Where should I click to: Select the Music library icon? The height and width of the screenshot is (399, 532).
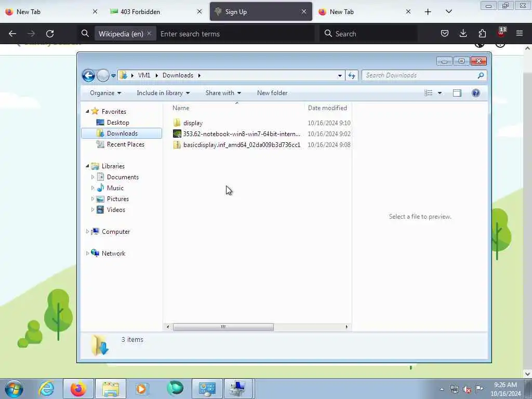100,188
